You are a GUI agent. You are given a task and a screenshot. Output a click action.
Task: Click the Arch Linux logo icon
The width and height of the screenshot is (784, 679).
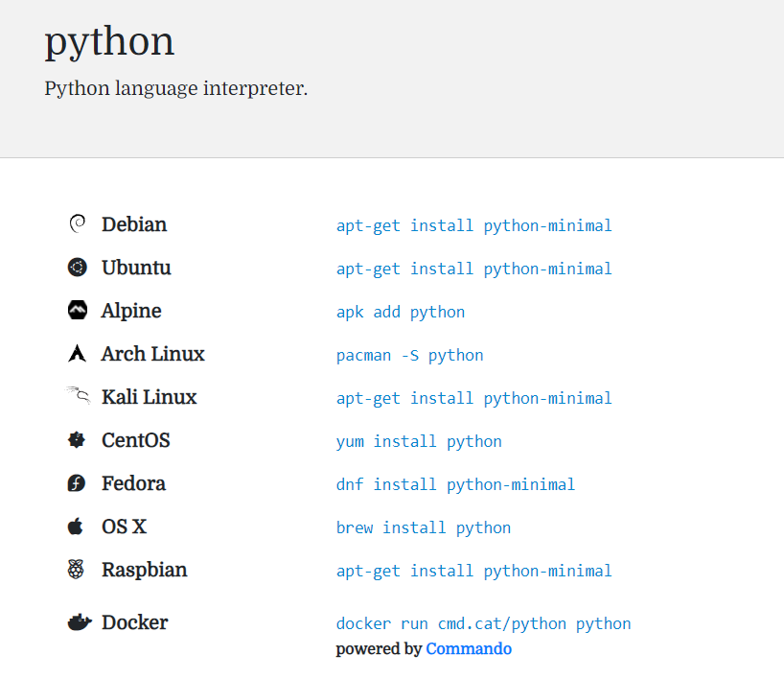point(78,354)
